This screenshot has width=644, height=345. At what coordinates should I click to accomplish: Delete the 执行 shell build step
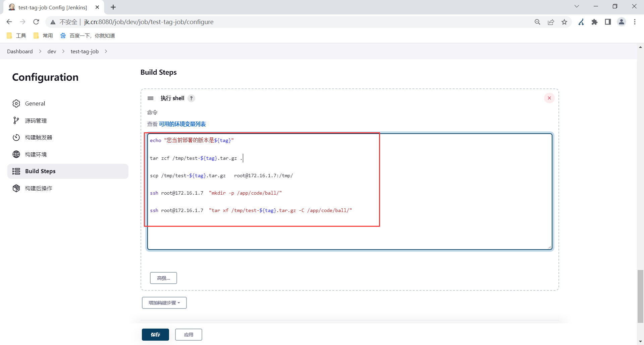point(549,98)
